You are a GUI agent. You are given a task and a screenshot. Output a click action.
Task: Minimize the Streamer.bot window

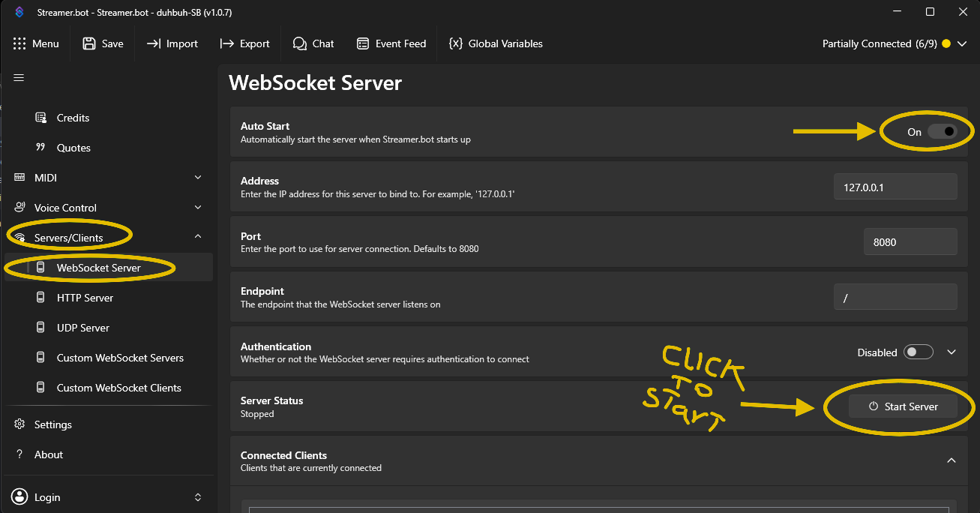898,11
